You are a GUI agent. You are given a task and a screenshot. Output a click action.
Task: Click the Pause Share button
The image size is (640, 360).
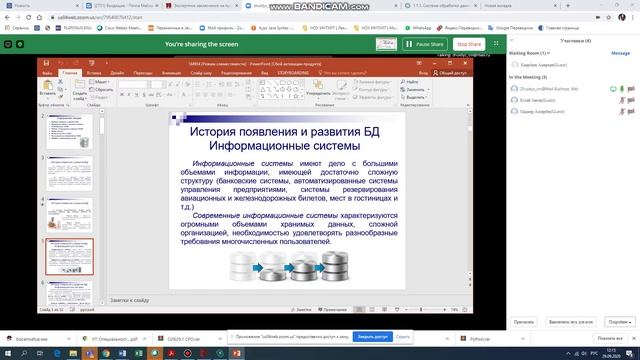(425, 44)
